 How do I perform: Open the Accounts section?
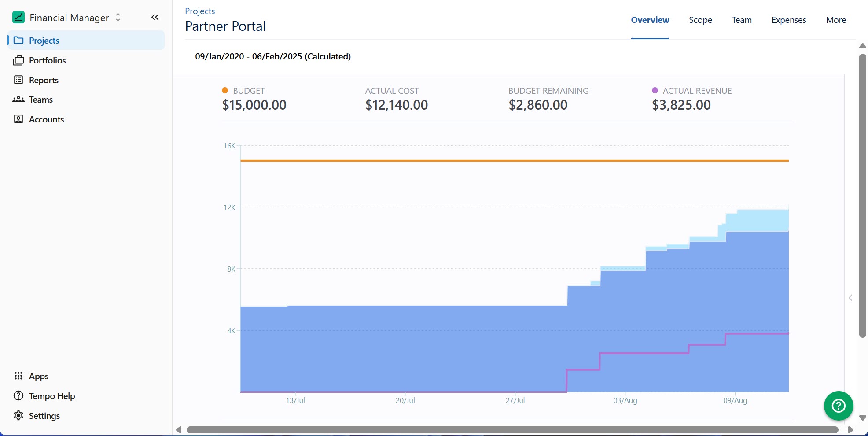click(x=46, y=119)
